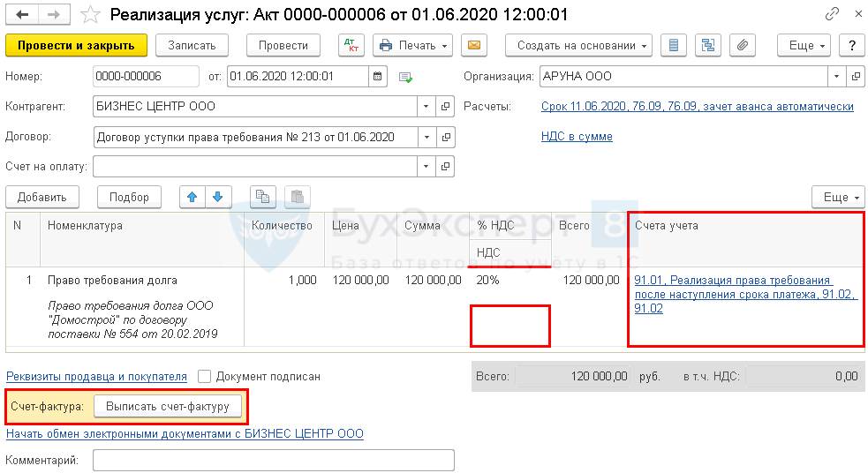Select Количество cell 1,000
868x473 pixels.
(284, 281)
